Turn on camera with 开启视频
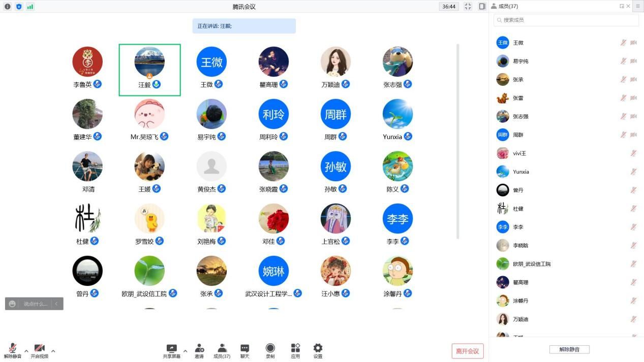The height and width of the screenshot is (362, 644). pos(39,348)
